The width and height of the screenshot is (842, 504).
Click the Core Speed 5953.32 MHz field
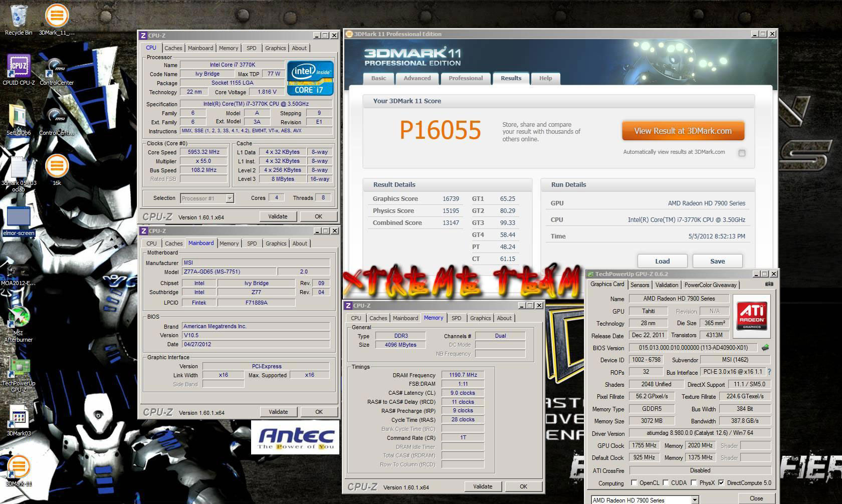point(203,152)
